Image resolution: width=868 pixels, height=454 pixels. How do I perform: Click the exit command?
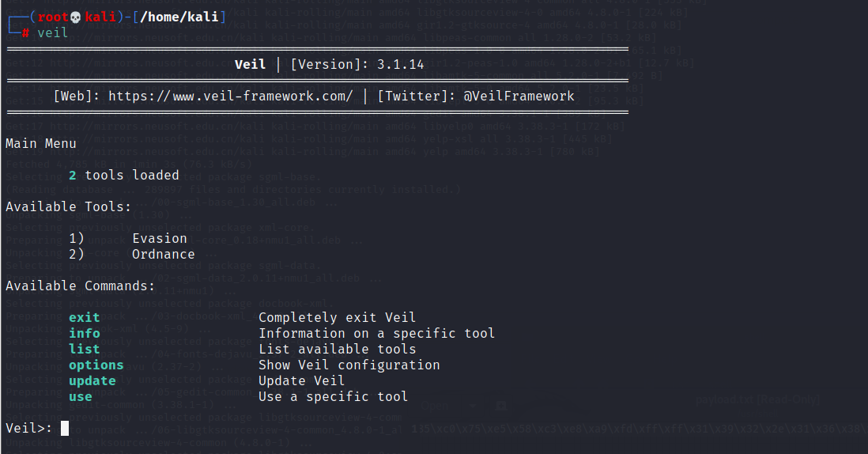click(x=84, y=317)
